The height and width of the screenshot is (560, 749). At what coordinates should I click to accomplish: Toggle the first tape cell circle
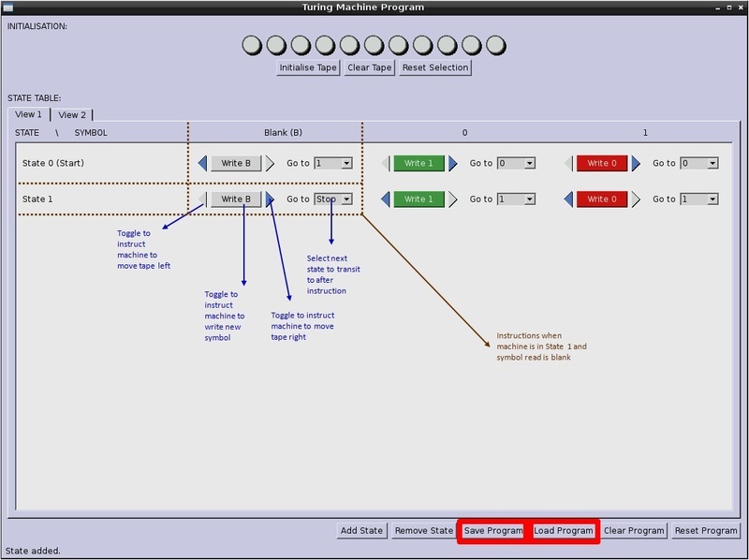coord(253,44)
